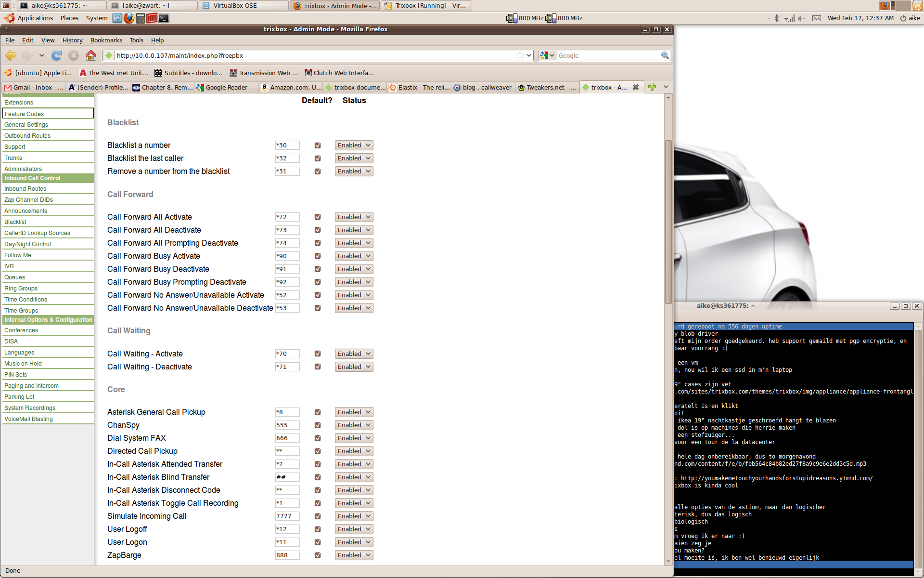Screen dimensions: 924x578
Task: Launch Firefox from top panel launcher
Action: tap(128, 18)
